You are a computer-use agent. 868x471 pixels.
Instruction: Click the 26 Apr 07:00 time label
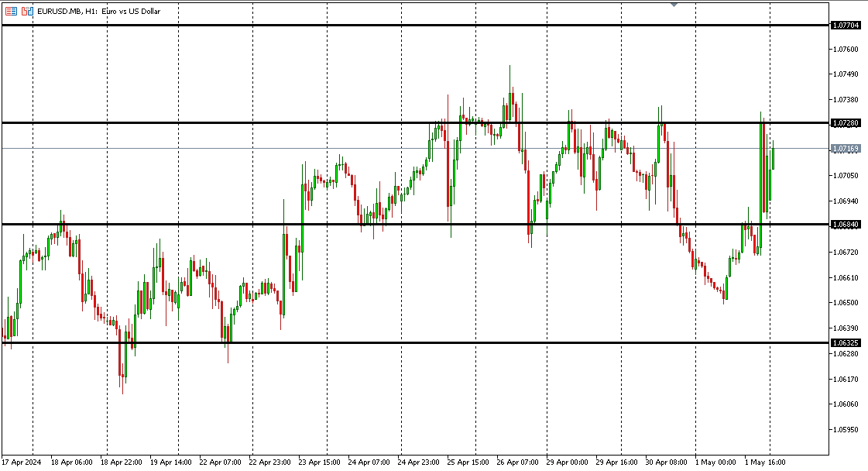tap(517, 462)
